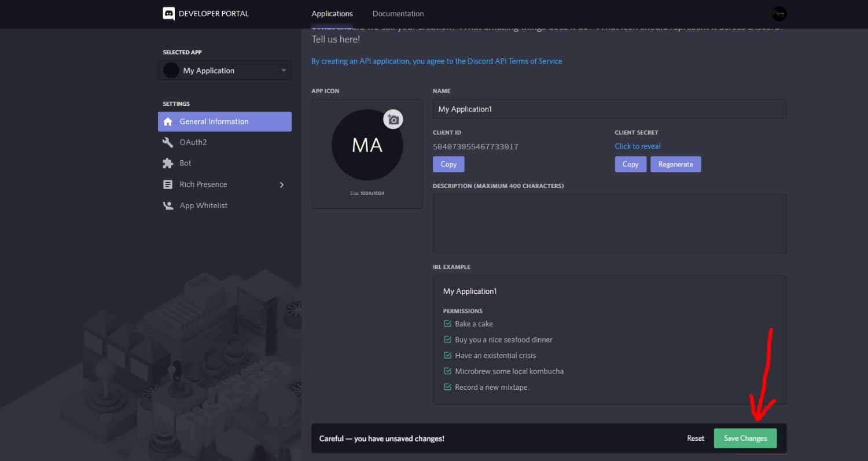Click the My Application avatar in selector

[x=171, y=71]
